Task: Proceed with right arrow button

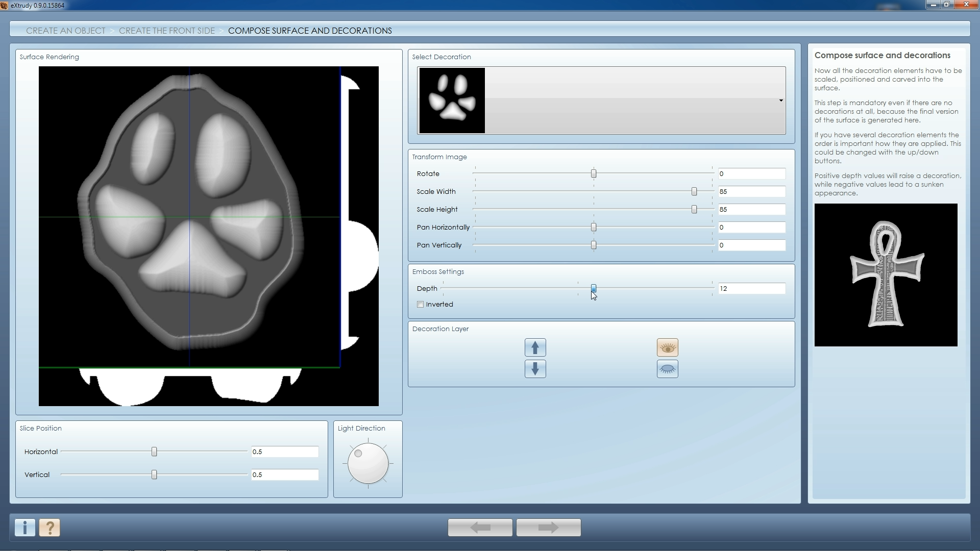Action: point(548,528)
